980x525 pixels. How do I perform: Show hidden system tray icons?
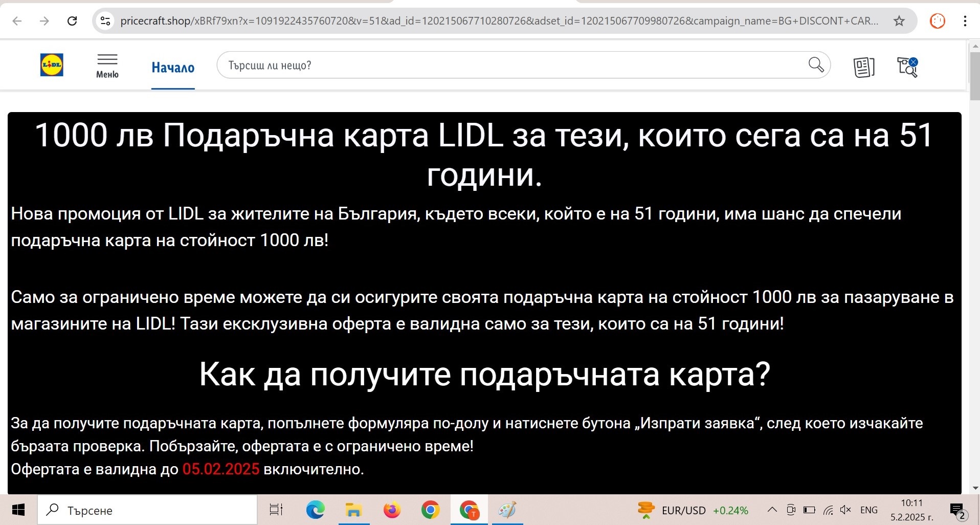click(772, 510)
